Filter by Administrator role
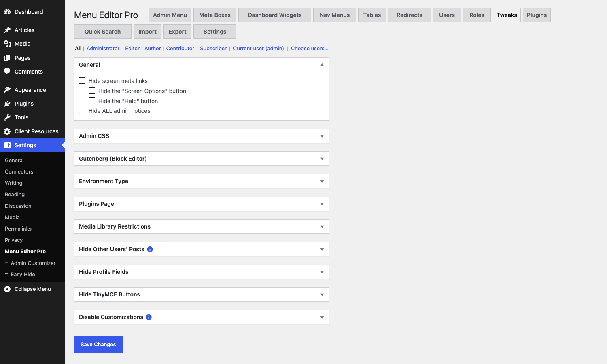Viewport: 607px width, 364px height. (x=103, y=48)
